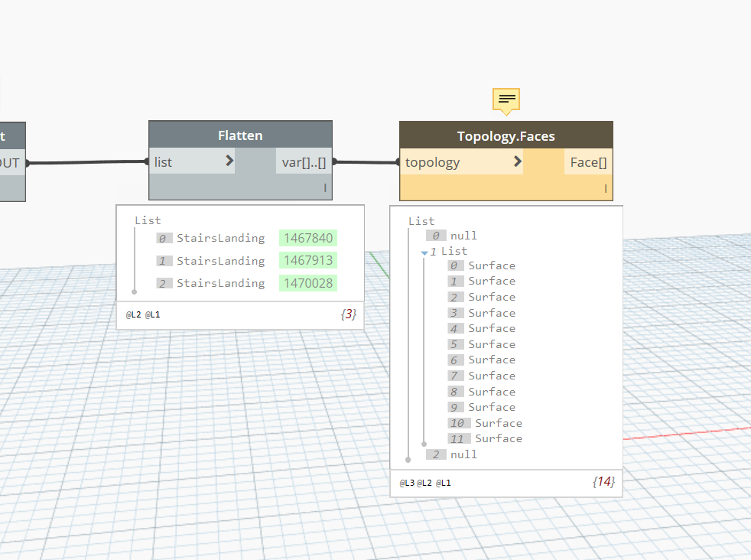Screen dimensions: 751x560
Task: Select the Surface item at index 10
Action: [x=485, y=423]
